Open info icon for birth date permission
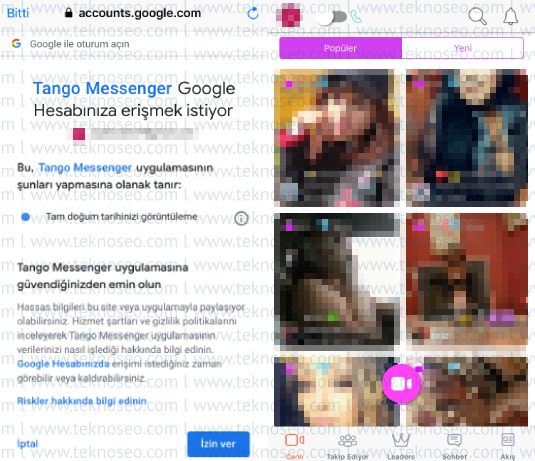This screenshot has height=461, width=535. pos(241,218)
